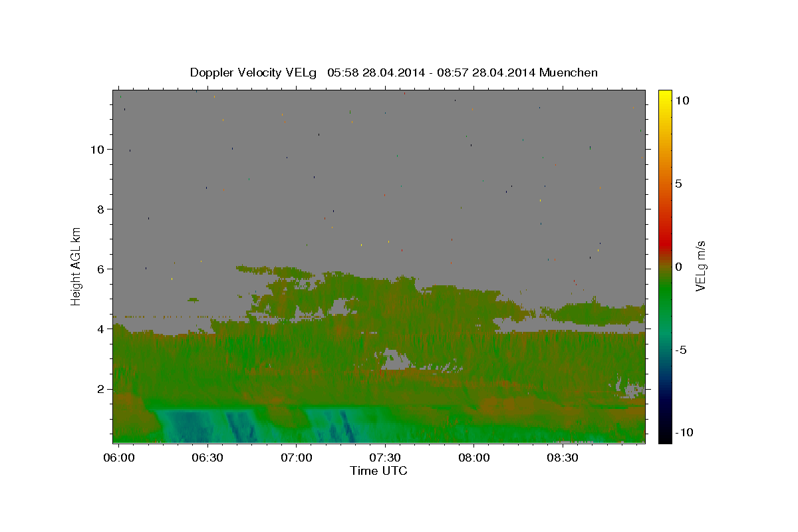Select the '08:30' time axis label
The image size is (798, 532).
562,458
